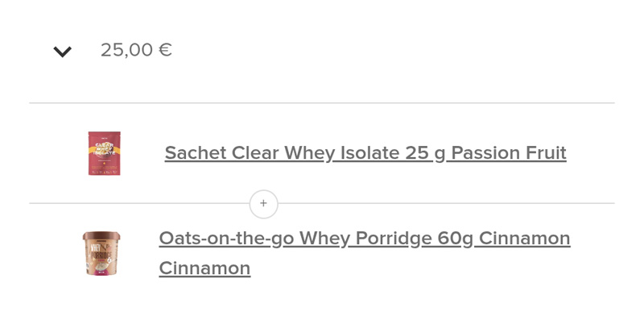This screenshot has height=316, width=644.
Task: Select the red sachet product image
Action: tap(105, 153)
